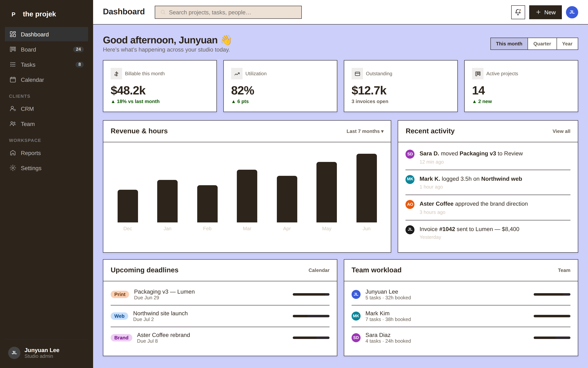Open Tasks in the sidebar
Image resolution: width=588 pixels, height=368 pixels.
click(x=46, y=64)
